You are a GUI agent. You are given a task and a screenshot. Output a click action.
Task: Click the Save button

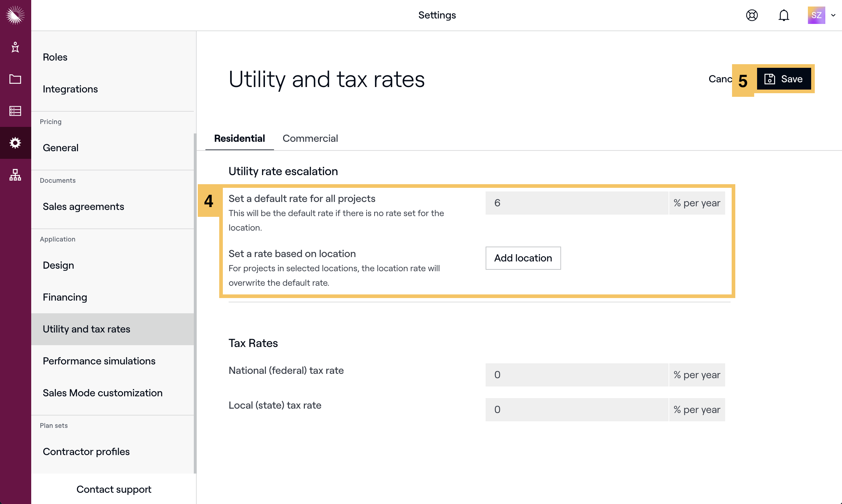click(x=784, y=79)
